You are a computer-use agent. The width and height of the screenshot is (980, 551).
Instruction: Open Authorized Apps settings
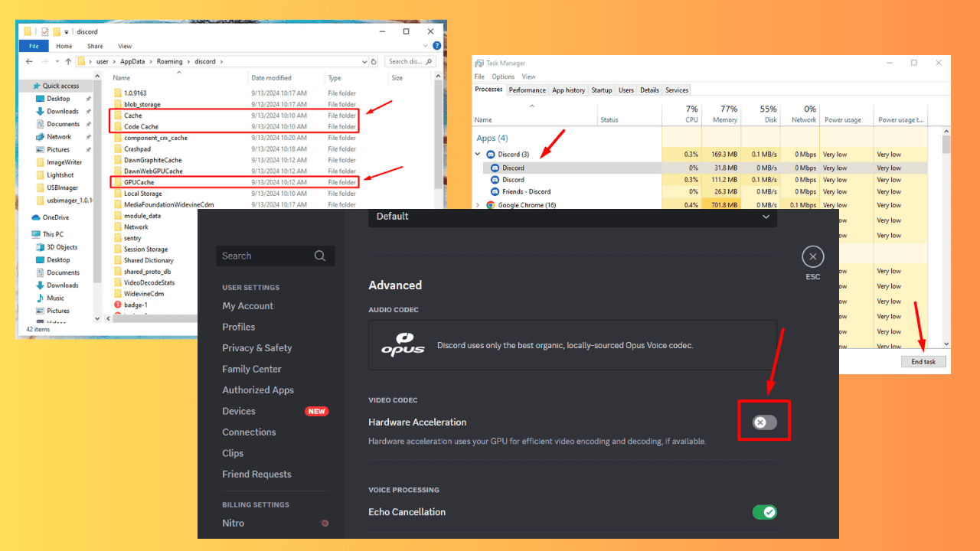pos(258,390)
